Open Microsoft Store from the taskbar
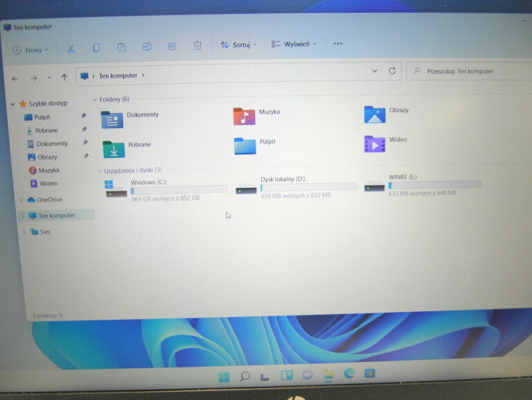This screenshot has height=400, width=532. pyautogui.click(x=369, y=373)
